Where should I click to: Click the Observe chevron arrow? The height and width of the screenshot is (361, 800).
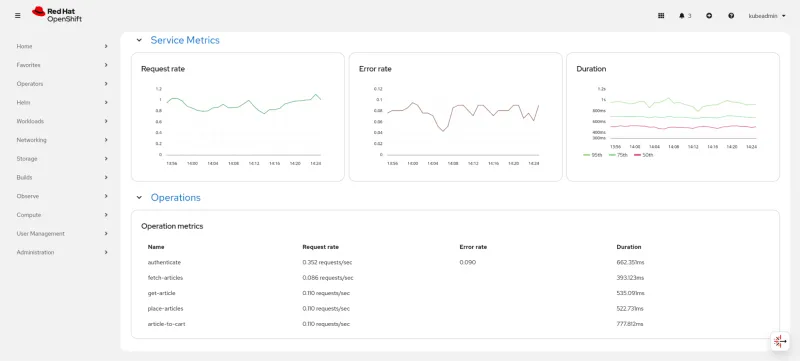(106, 196)
